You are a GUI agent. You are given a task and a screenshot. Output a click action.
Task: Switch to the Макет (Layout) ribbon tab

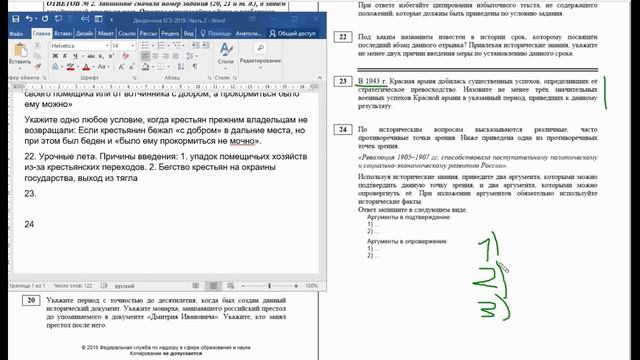105,33
